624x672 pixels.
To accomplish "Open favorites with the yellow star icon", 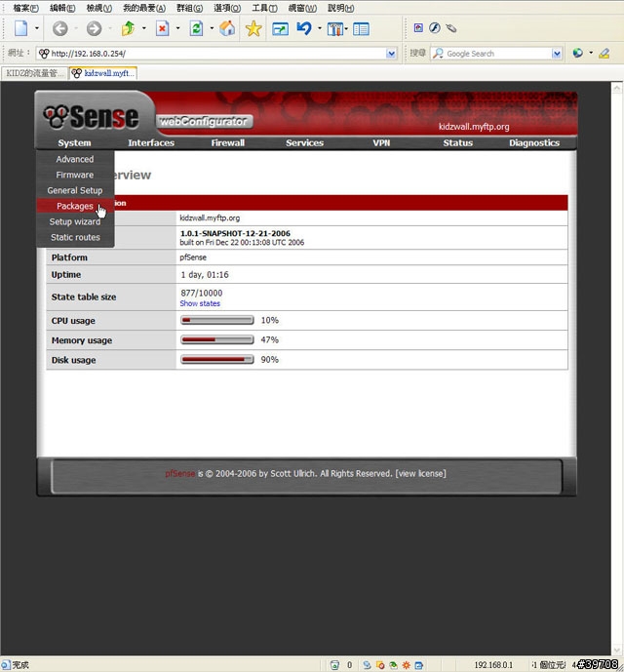I will click(x=253, y=28).
